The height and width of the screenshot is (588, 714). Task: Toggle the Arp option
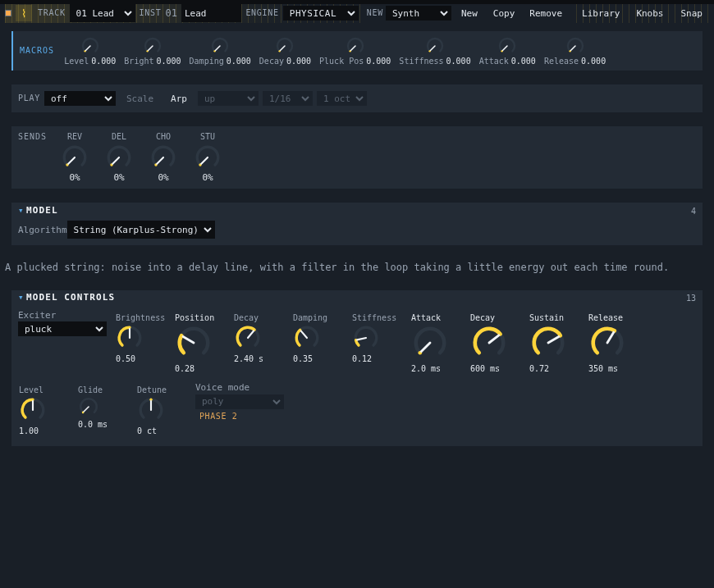179,98
